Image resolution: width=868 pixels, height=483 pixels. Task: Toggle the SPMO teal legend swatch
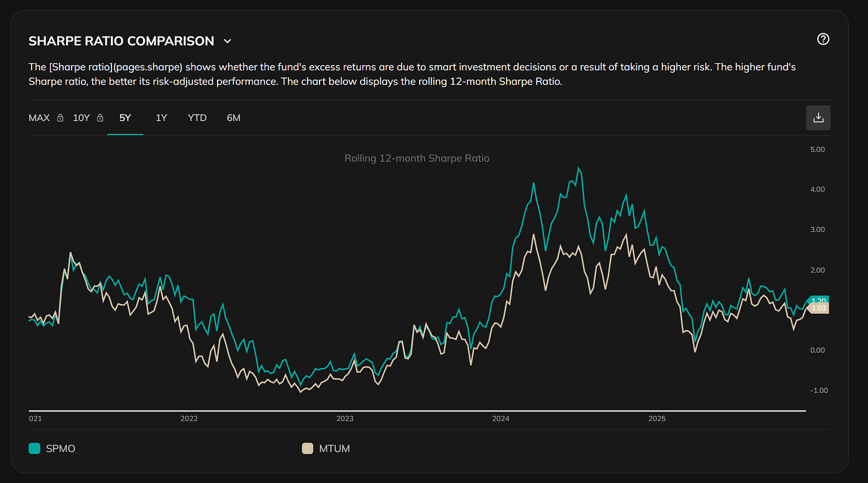(x=35, y=448)
